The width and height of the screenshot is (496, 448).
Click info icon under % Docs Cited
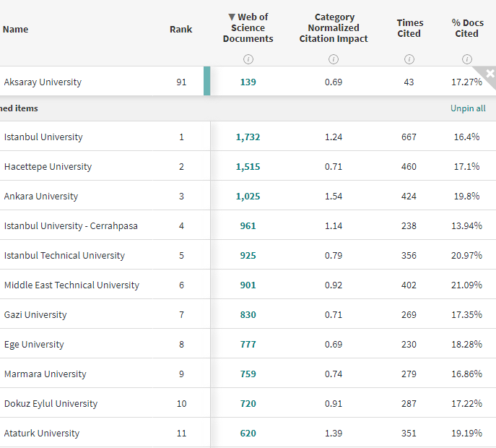pos(466,59)
